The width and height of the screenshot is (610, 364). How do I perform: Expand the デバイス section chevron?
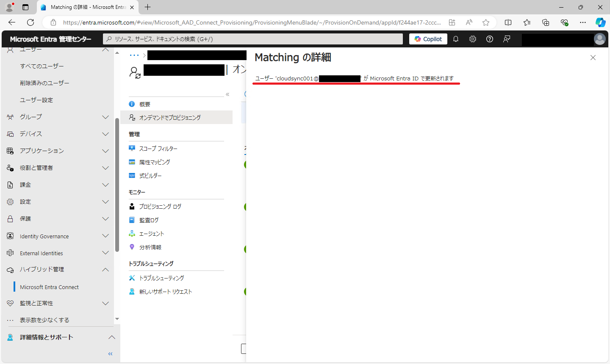105,134
